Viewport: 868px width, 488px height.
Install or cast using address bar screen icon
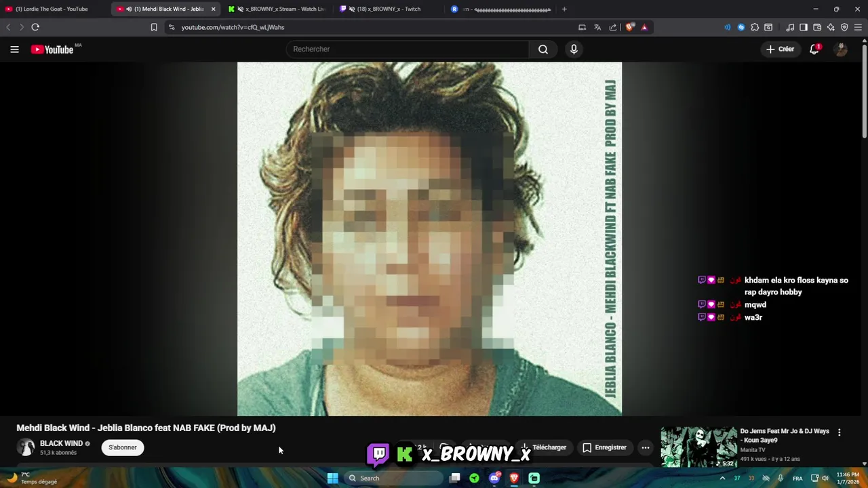pos(582,27)
